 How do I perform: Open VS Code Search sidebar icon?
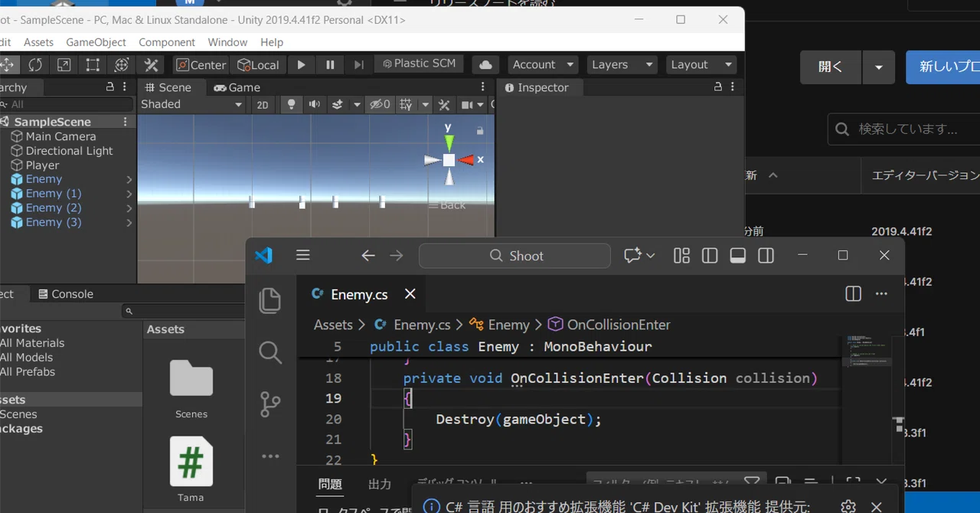point(270,352)
